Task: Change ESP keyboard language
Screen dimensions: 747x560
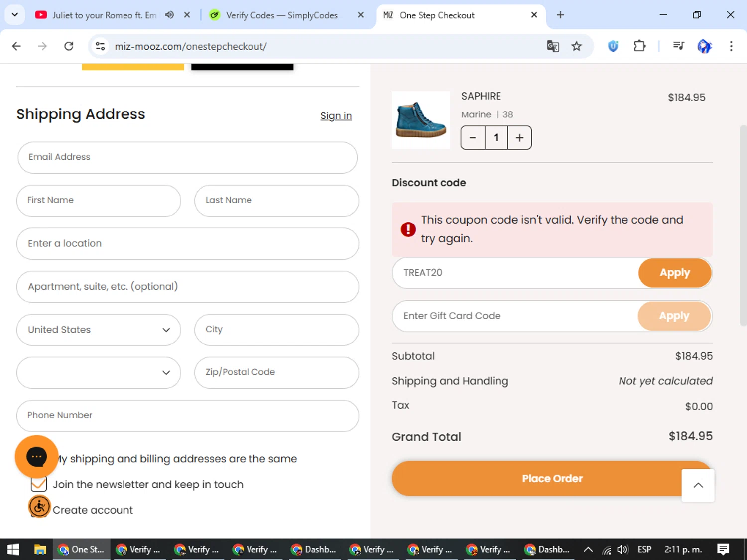Action: click(644, 549)
